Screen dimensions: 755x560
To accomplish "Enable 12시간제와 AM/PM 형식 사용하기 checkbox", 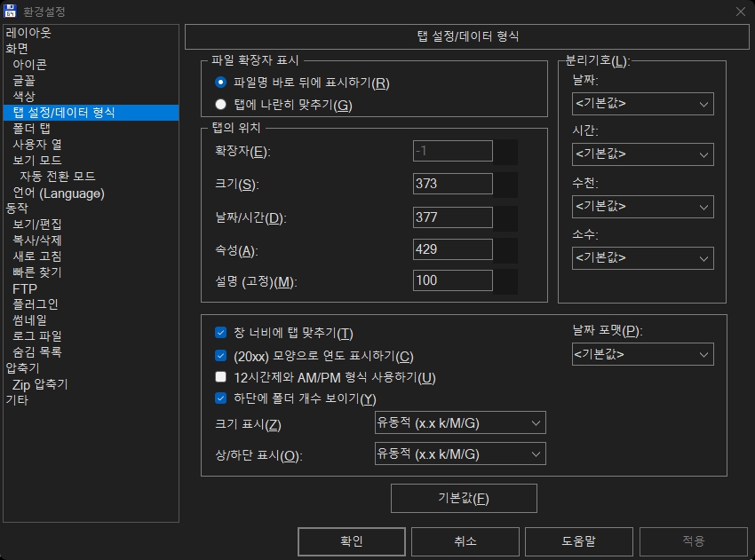I will tap(220, 376).
